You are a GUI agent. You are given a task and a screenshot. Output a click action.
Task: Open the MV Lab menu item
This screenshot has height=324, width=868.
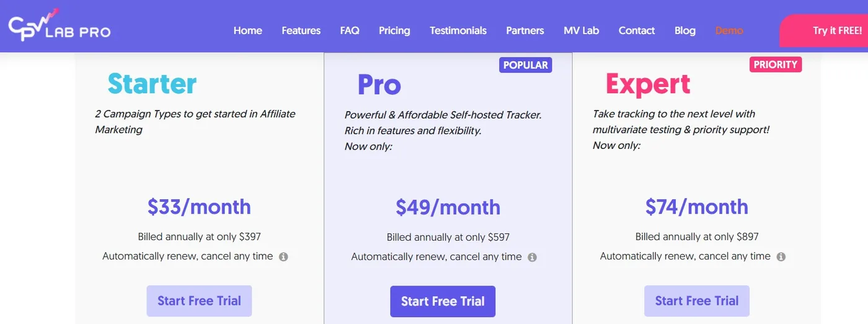pyautogui.click(x=582, y=30)
